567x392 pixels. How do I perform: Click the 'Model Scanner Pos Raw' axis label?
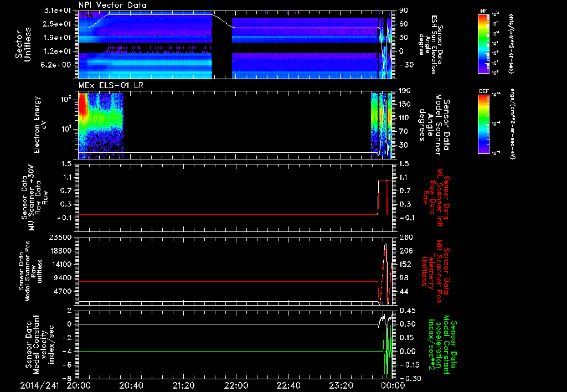click(31, 271)
